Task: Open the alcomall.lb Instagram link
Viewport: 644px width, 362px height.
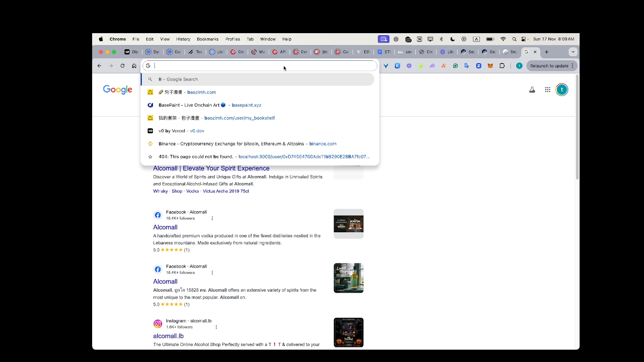Action: tap(168, 336)
